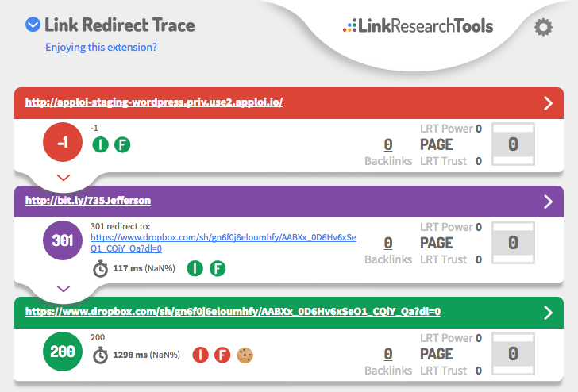Click the cookie icon in dropbox 200 row
578x392 pixels.
(245, 355)
